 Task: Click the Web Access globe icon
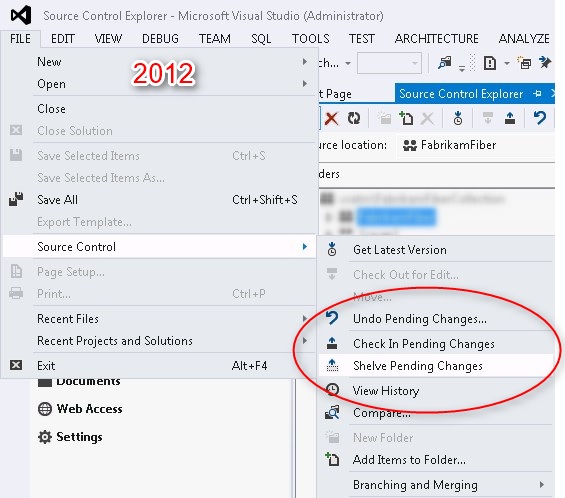[x=45, y=409]
